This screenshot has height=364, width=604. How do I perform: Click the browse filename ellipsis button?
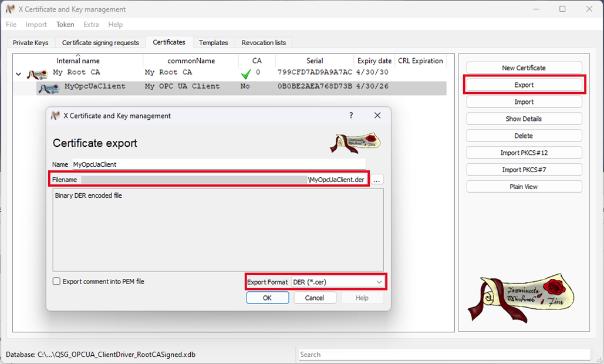377,180
